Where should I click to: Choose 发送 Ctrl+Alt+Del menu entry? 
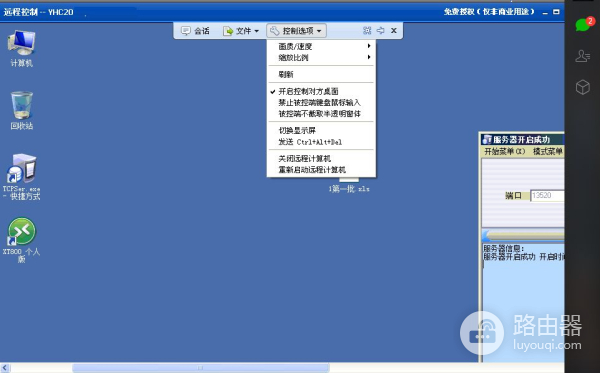321,142
